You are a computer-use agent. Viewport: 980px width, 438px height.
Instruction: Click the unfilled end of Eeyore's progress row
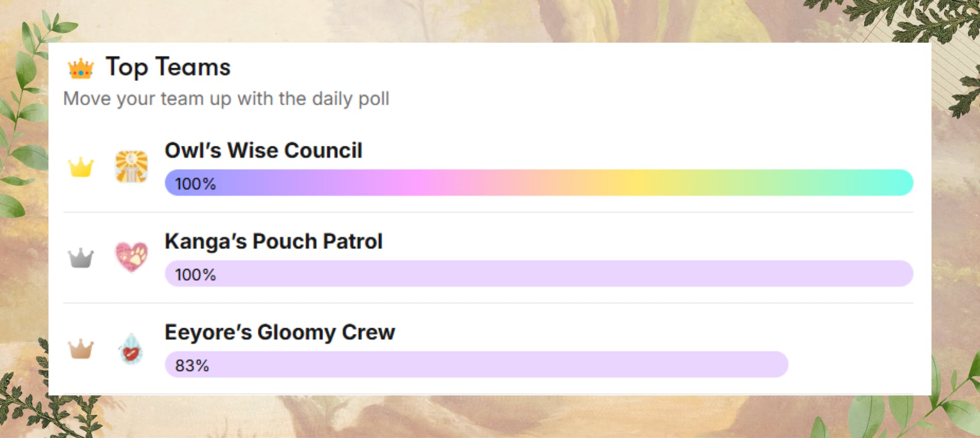(x=851, y=365)
